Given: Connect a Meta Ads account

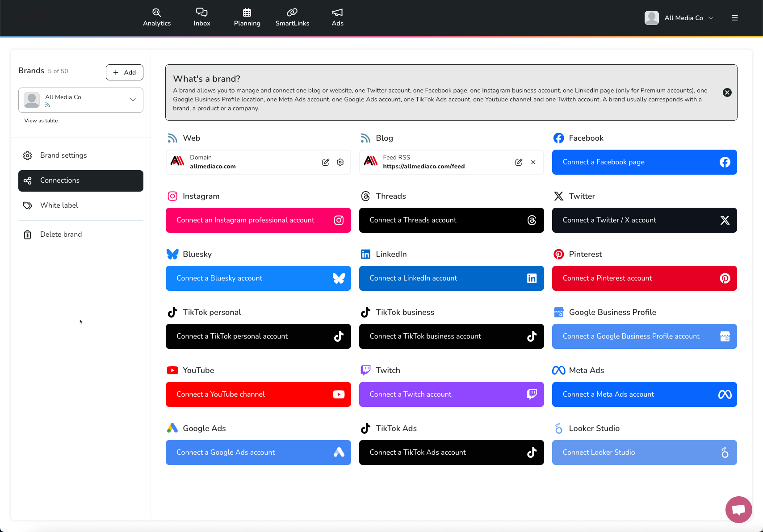Looking at the screenshot, I should [x=644, y=394].
